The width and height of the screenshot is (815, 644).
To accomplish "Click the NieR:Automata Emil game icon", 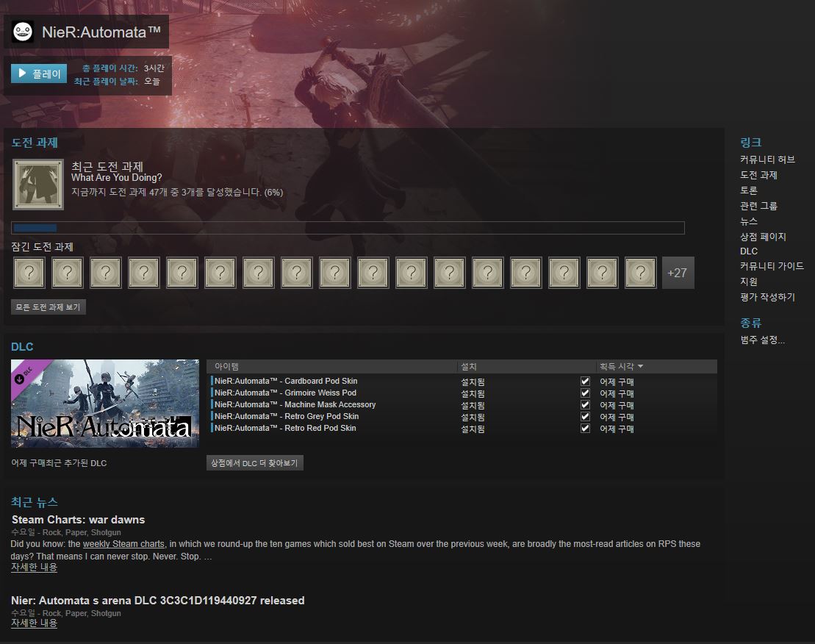I will (24, 32).
